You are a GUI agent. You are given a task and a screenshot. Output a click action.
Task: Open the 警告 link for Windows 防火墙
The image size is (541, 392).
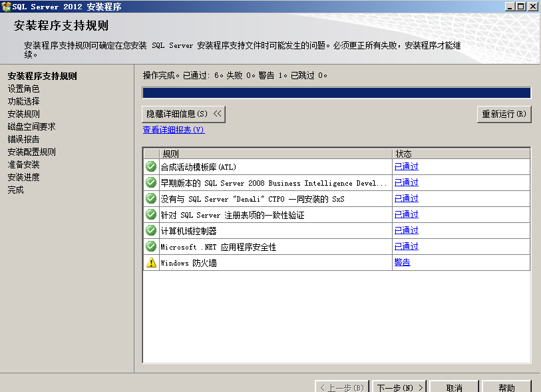403,262
